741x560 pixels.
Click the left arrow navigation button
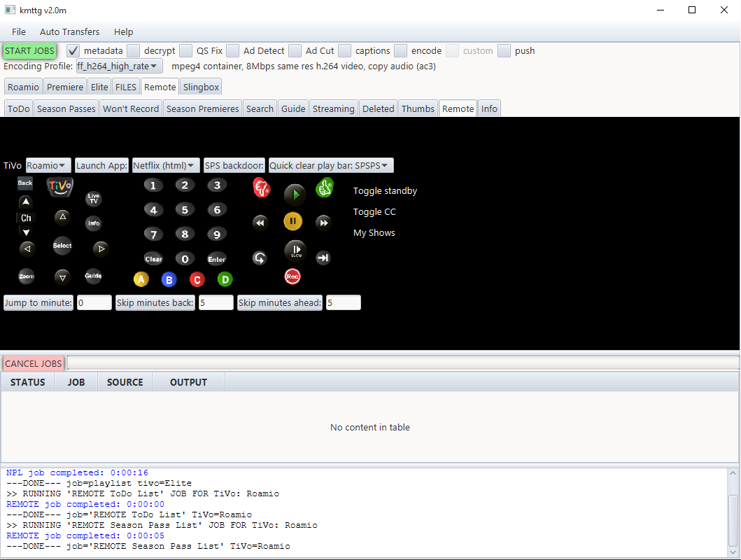point(27,248)
